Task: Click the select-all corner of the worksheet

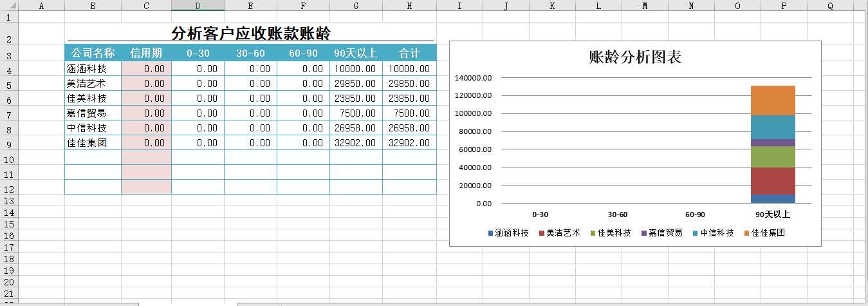Action: [x=8, y=6]
